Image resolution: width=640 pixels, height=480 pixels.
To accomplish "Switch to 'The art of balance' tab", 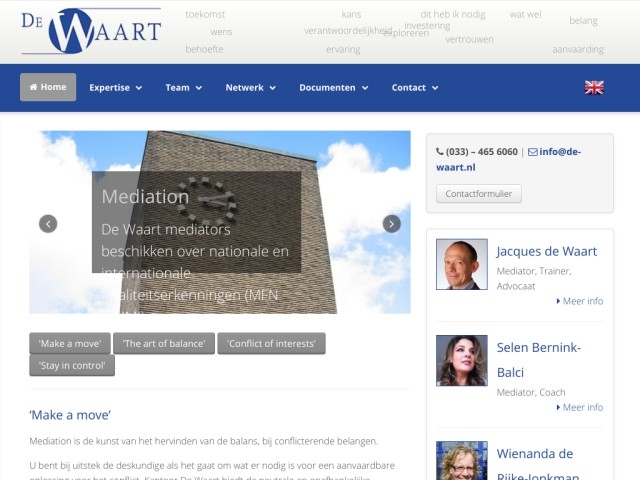I will (164, 344).
